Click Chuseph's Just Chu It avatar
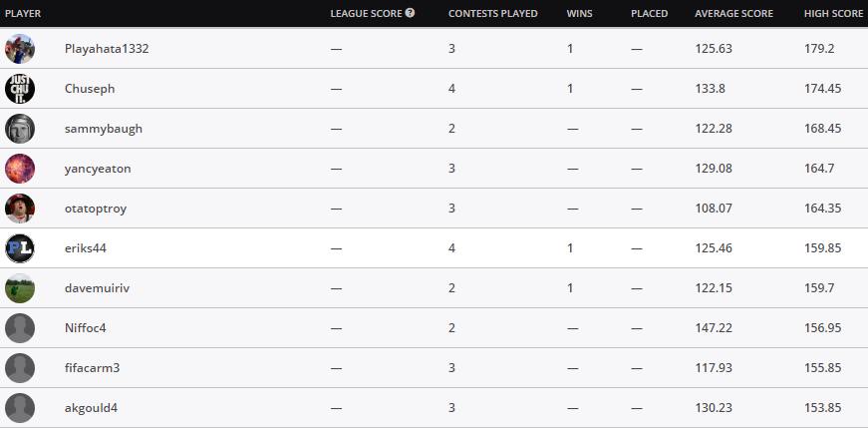Image resolution: width=868 pixels, height=428 pixels. pos(20,89)
